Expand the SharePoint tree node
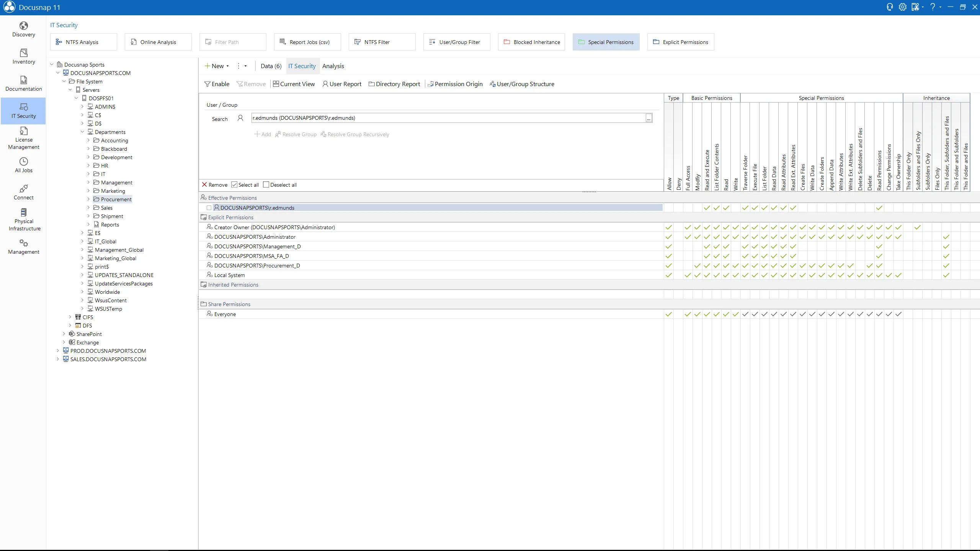Viewport: 980px width, 551px height. click(x=64, y=334)
